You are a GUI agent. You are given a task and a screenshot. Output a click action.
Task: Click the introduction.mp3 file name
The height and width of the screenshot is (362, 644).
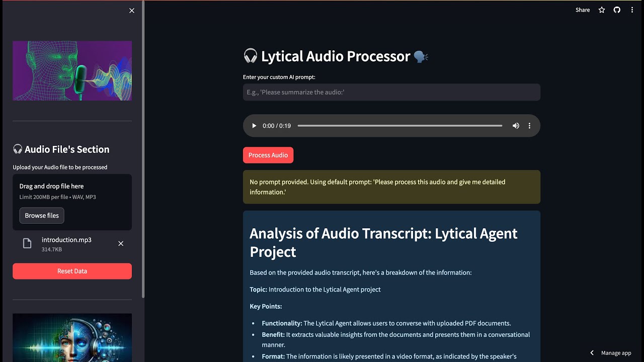click(x=66, y=240)
